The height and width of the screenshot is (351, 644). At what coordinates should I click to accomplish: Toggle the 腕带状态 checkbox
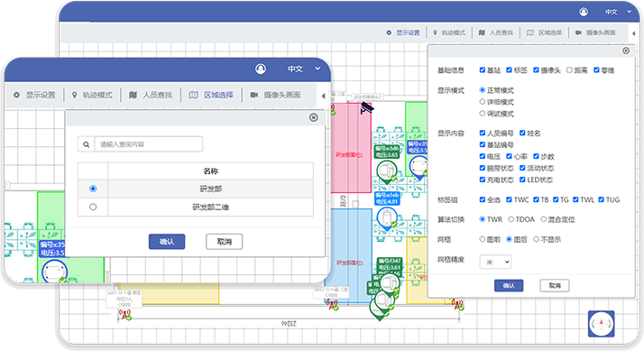point(483,168)
